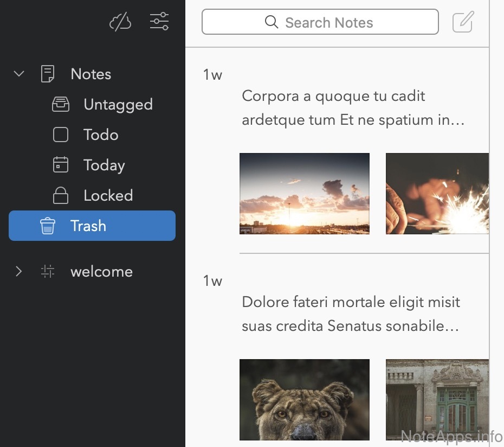Screen dimensions: 504x447
Task: Click the Locked padlock icon
Action: tap(61, 195)
